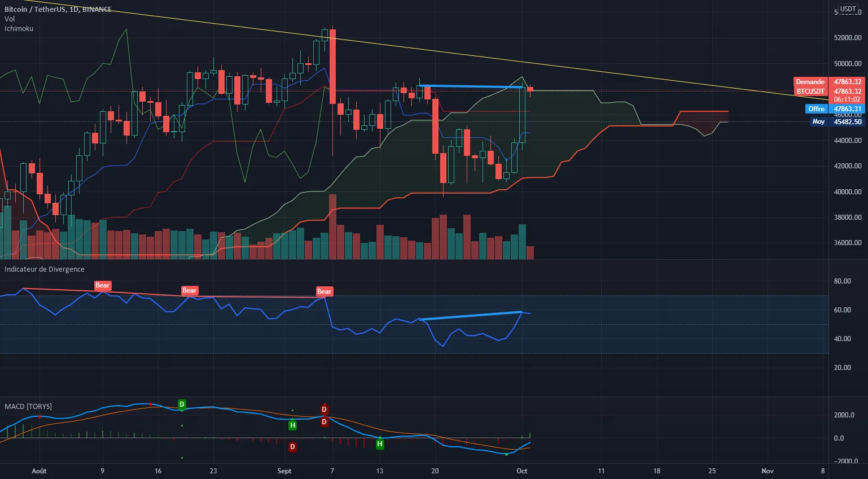Click the Bitcoin / TetherUS symbol title
Viewport: 868px width, 479px height.
click(x=58, y=10)
